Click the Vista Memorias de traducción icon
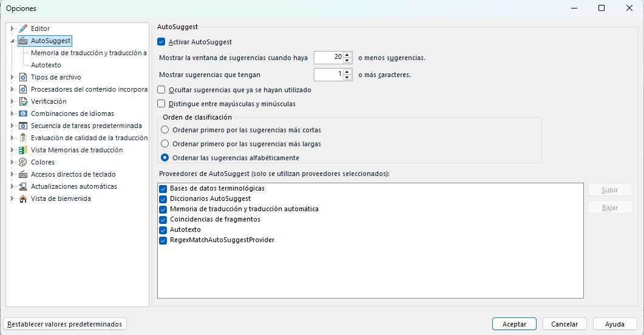This screenshot has height=335, width=644. point(23,151)
